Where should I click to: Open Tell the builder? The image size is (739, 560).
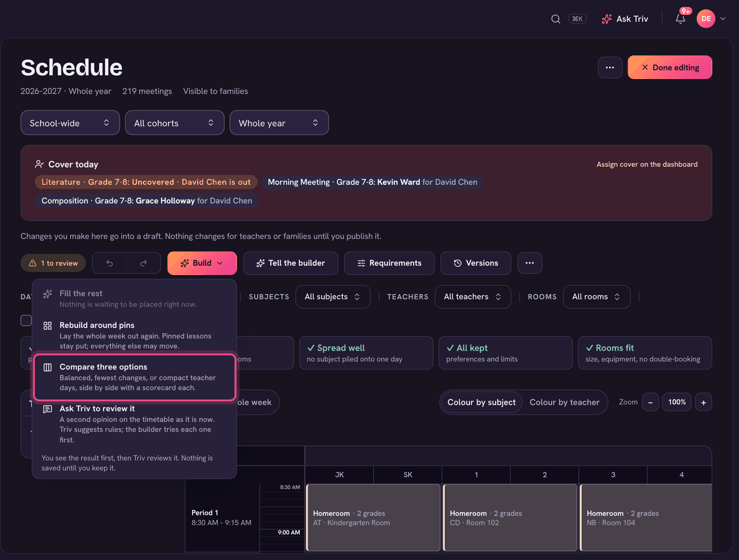click(290, 263)
